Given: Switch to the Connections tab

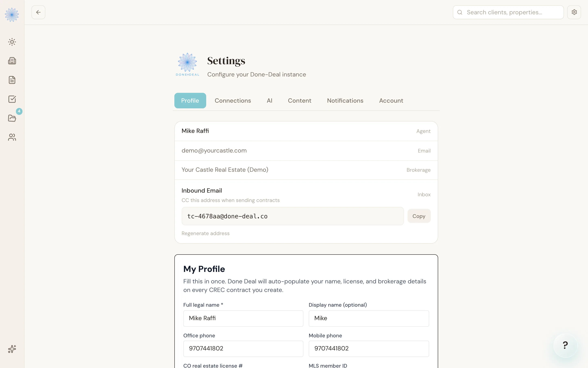Looking at the screenshot, I should coord(233,101).
